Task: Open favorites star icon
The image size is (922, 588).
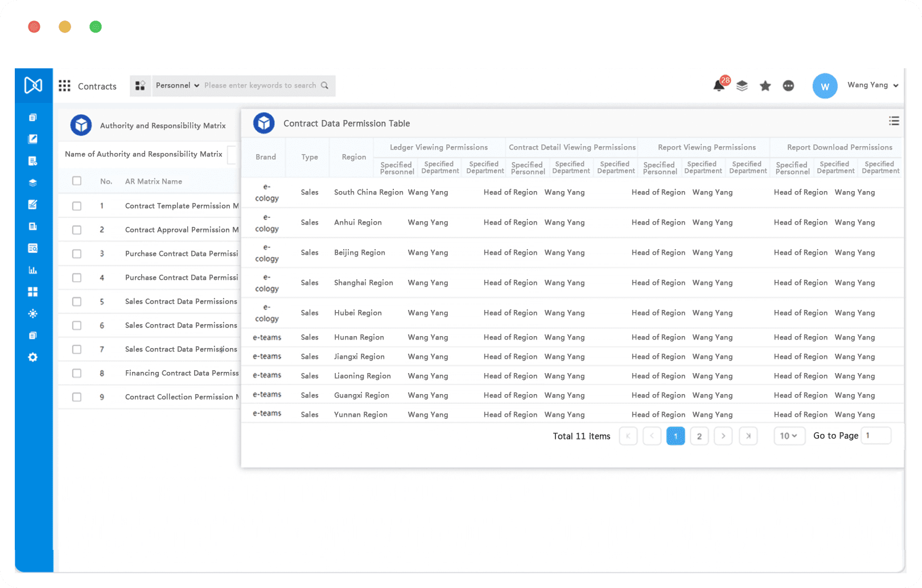Action: 765,86
